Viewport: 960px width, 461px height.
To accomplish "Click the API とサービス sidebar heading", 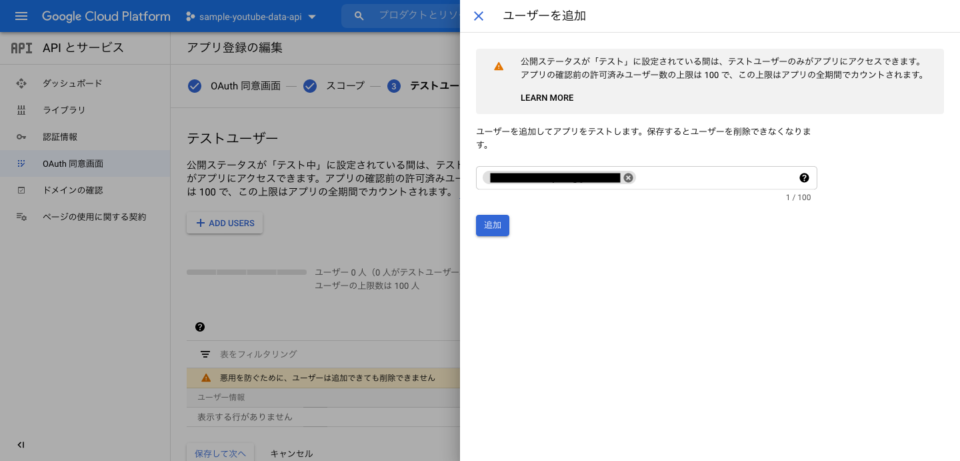I will pos(83,48).
